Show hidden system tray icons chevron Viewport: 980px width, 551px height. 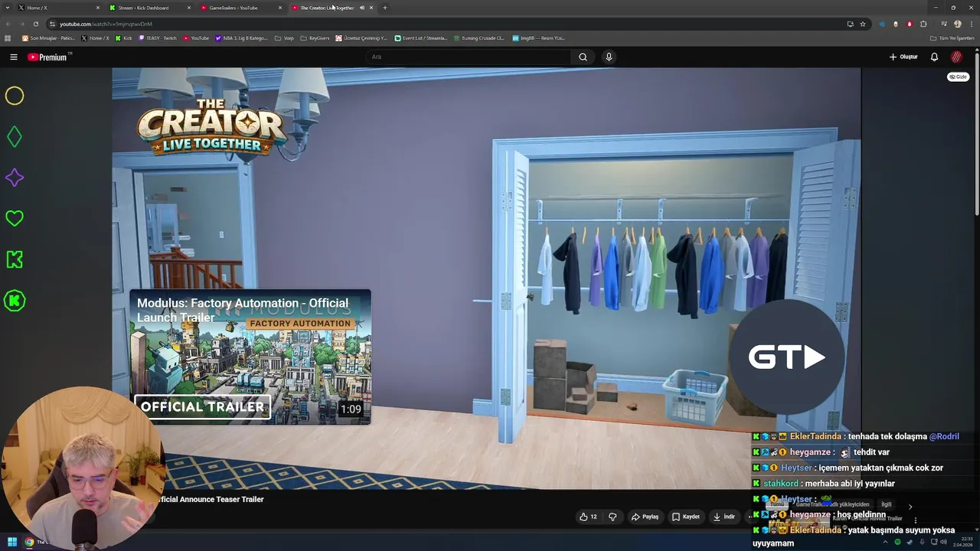(x=886, y=542)
